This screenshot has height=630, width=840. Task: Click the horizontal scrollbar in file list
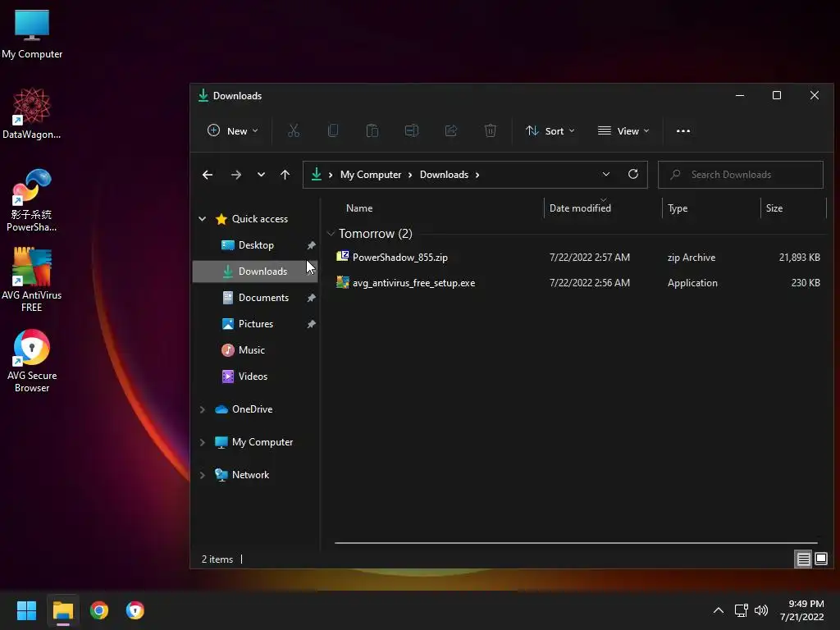pyautogui.click(x=576, y=543)
